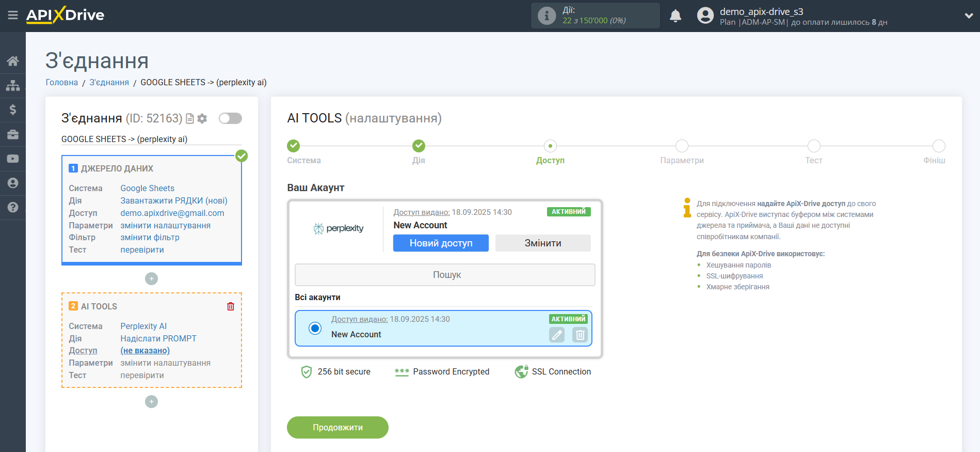This screenshot has width=980, height=452.
Task: Open the З'єднання breadcrumb link
Action: (x=109, y=83)
